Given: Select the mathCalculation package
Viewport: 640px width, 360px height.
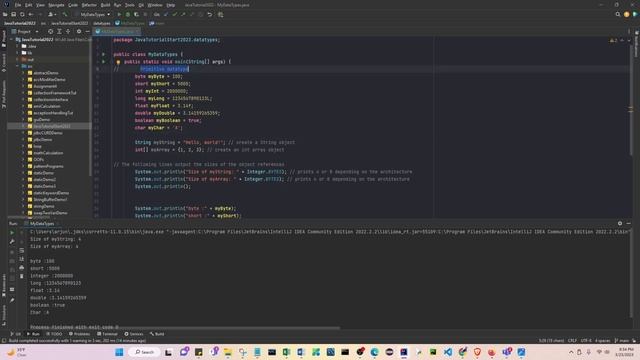Looking at the screenshot, I should 48,153.
